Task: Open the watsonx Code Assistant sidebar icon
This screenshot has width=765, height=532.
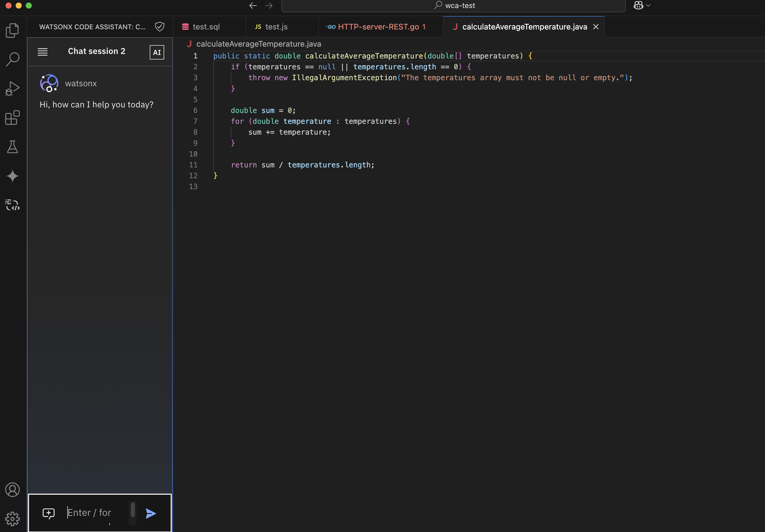Action: [13, 205]
